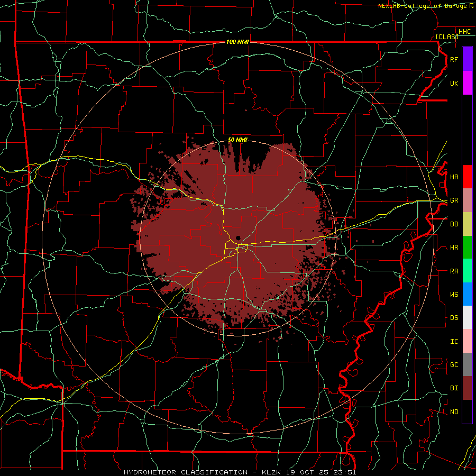This screenshot has width=476, height=476.
Task: Click the ND black legend swatch
Action: pyautogui.click(x=467, y=411)
